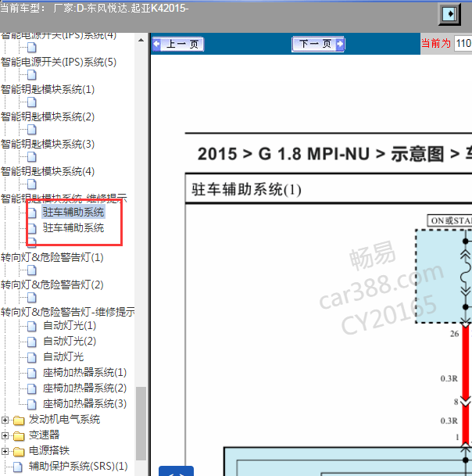Open 座椅加热器系统(1) diagram

84,373
